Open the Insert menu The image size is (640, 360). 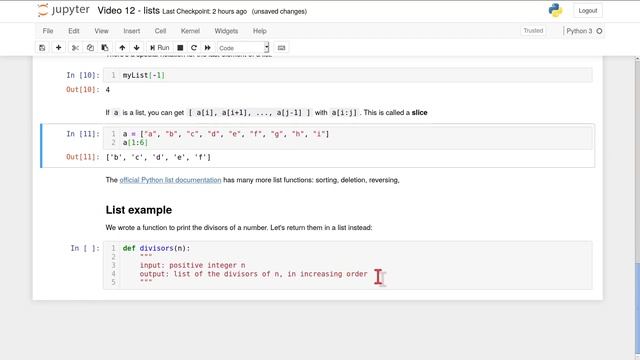coord(131,31)
